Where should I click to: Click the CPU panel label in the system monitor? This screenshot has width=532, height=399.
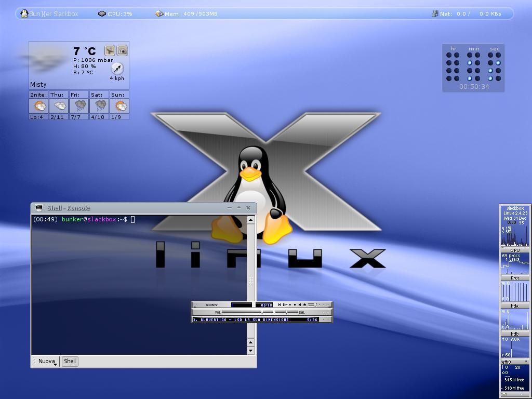click(x=515, y=250)
